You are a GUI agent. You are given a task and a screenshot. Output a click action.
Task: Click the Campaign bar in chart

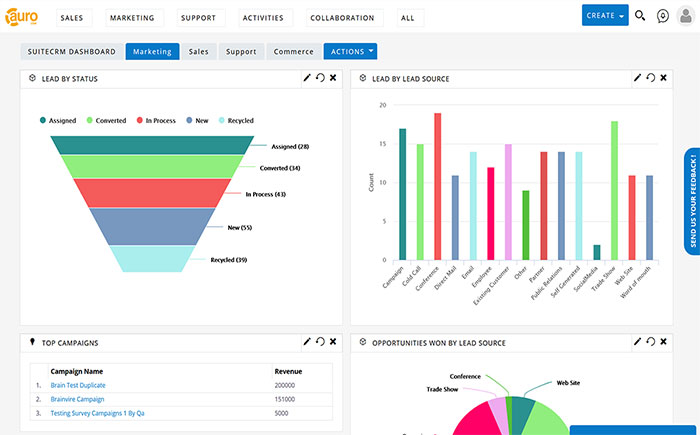coord(402,194)
